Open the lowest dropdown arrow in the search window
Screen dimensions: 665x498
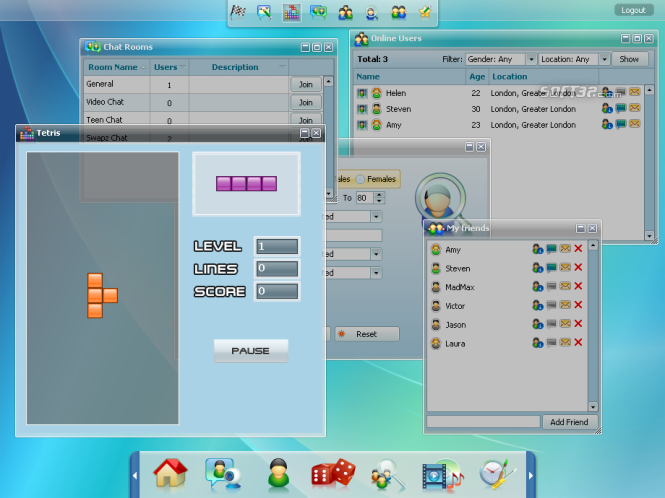(x=376, y=273)
